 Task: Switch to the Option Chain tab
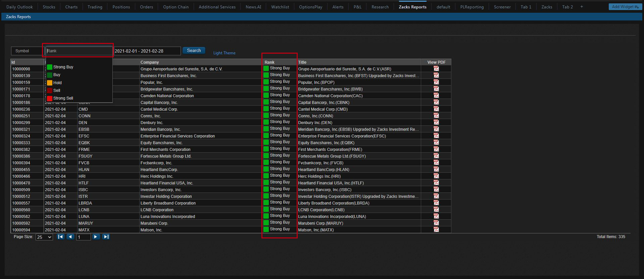tap(176, 7)
